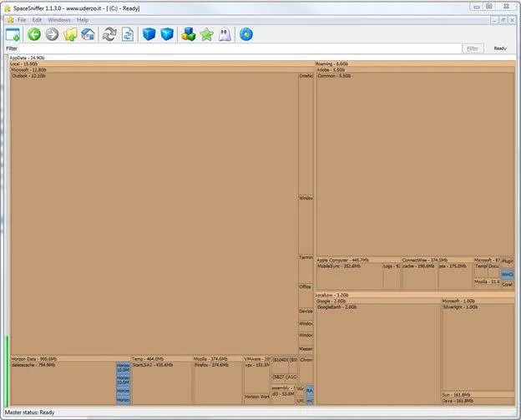Select the Roaming - 6.6Gb folder
Image resolution: width=521 pixels, height=420 pixels.
pyautogui.click(x=415, y=63)
